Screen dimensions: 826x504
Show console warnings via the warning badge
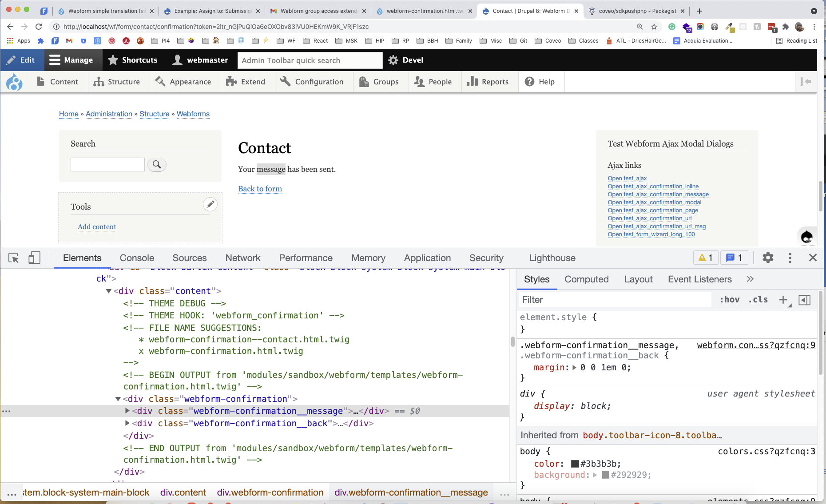(705, 258)
